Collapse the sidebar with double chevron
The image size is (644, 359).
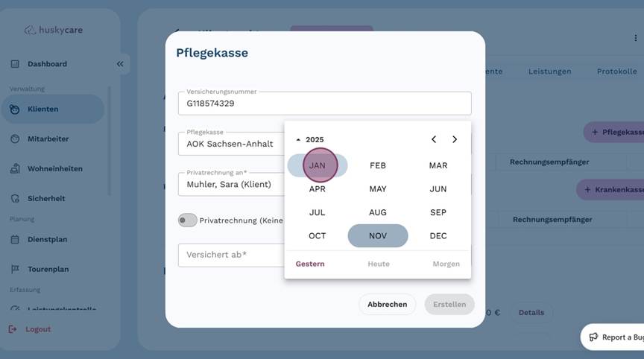(x=120, y=64)
